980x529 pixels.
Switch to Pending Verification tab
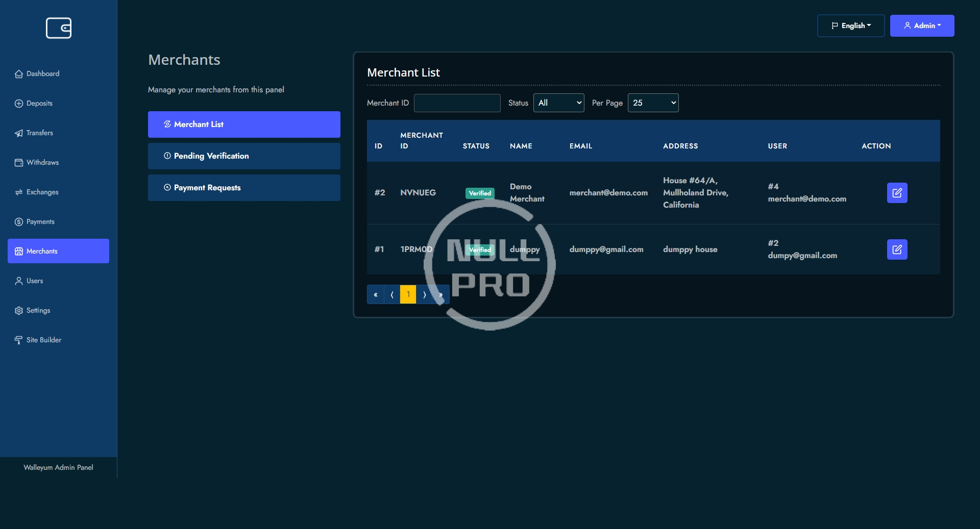pos(244,156)
